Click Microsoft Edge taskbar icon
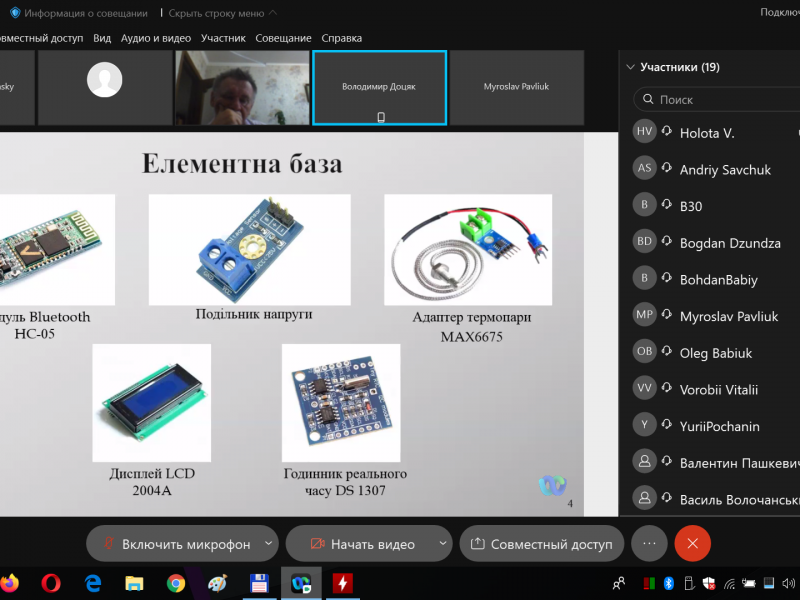The height and width of the screenshot is (600, 800). [x=94, y=582]
